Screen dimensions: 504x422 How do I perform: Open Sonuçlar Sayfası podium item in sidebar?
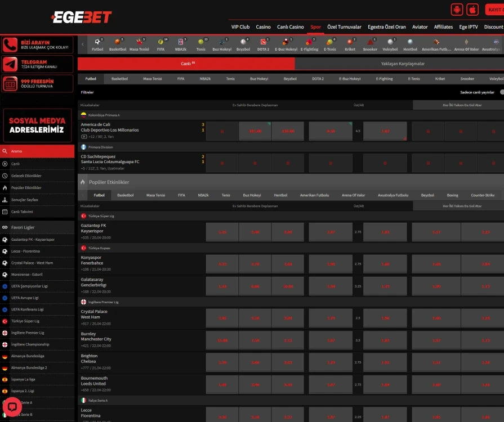point(37,200)
